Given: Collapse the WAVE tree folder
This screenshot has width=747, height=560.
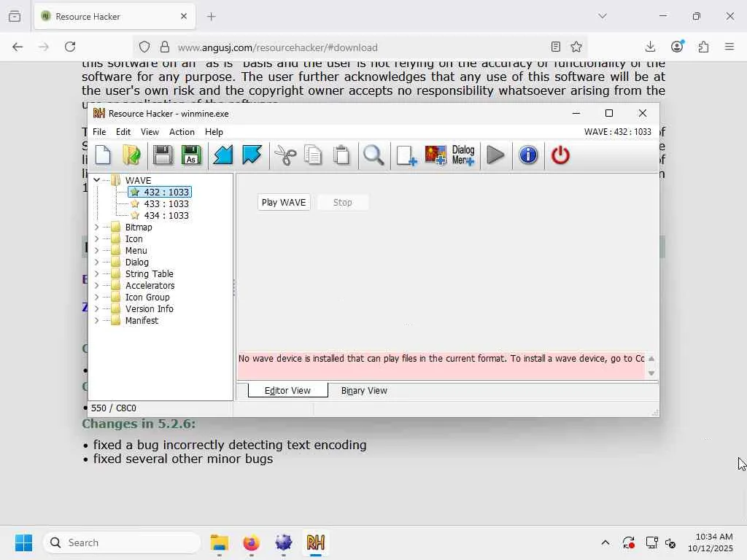Looking at the screenshot, I should click(x=97, y=180).
